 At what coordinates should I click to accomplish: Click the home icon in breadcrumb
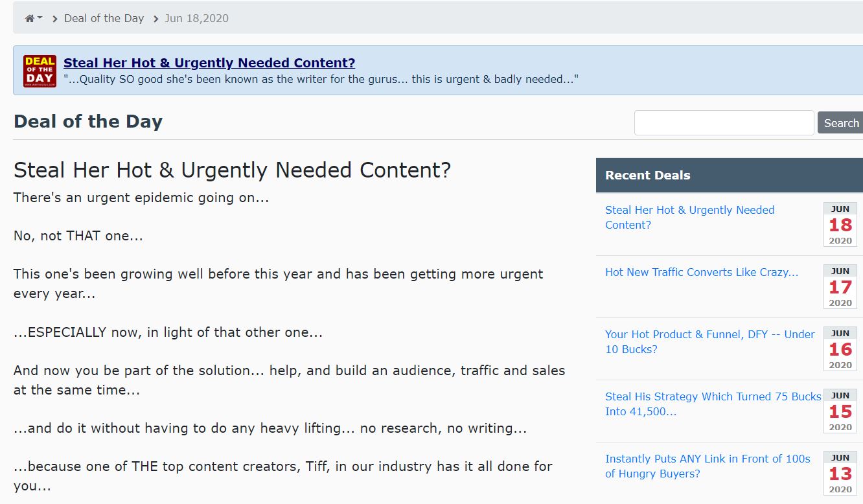point(30,19)
